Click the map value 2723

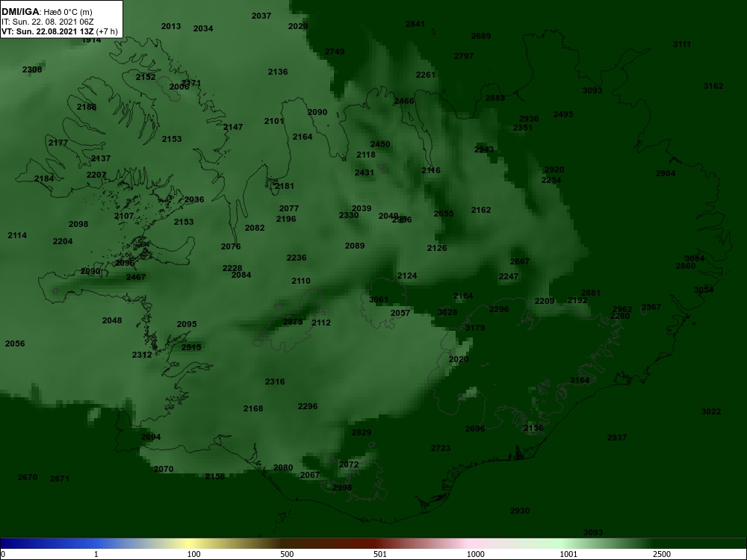pyautogui.click(x=441, y=449)
